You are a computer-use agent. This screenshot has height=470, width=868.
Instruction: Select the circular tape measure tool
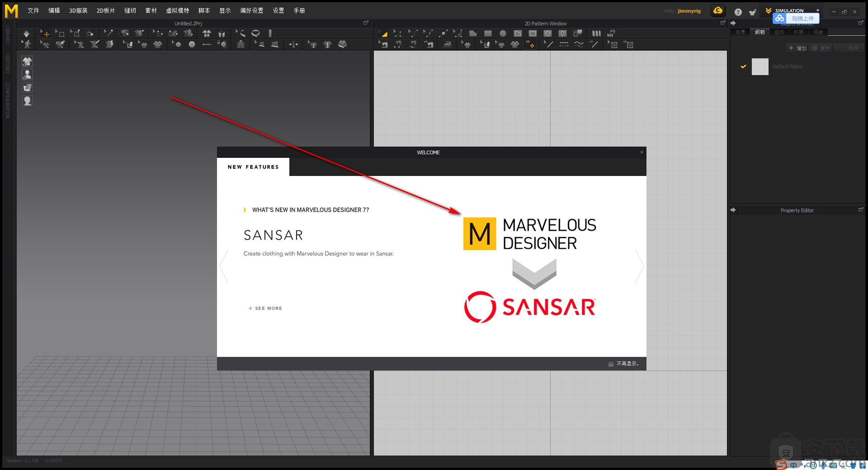255,33
